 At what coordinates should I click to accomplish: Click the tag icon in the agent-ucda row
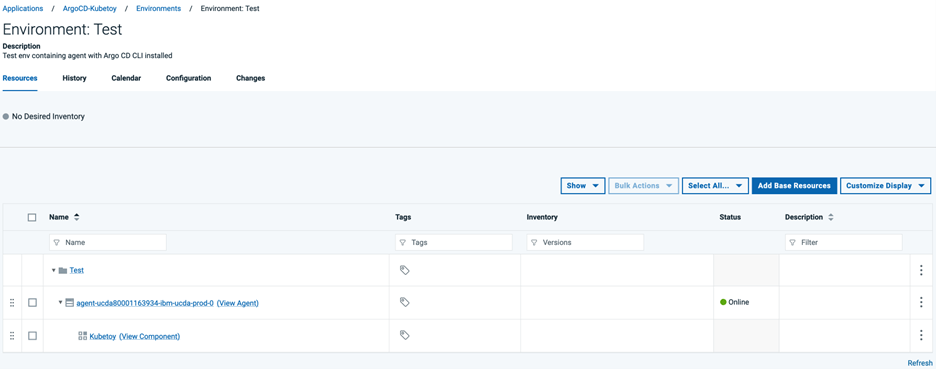tap(404, 302)
